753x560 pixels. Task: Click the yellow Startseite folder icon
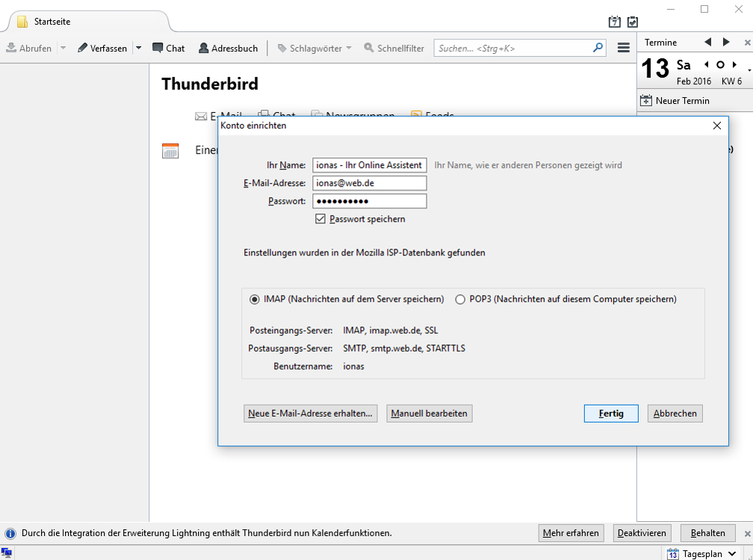point(22,22)
